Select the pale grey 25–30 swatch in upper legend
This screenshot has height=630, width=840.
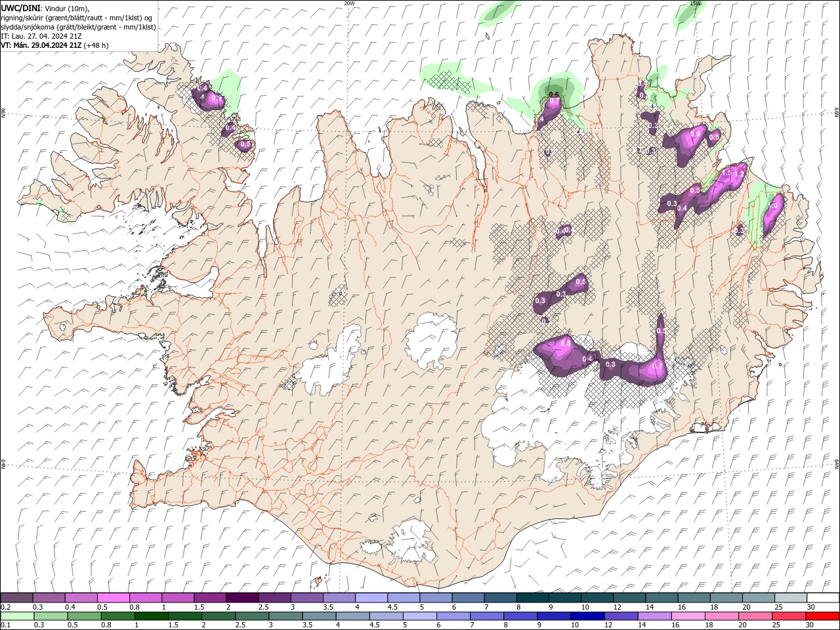click(791, 598)
